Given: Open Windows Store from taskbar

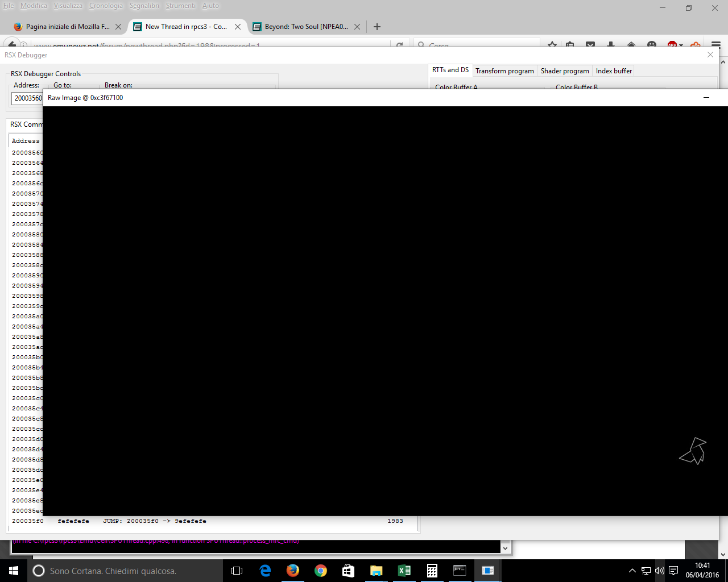Looking at the screenshot, I should click(x=349, y=571).
